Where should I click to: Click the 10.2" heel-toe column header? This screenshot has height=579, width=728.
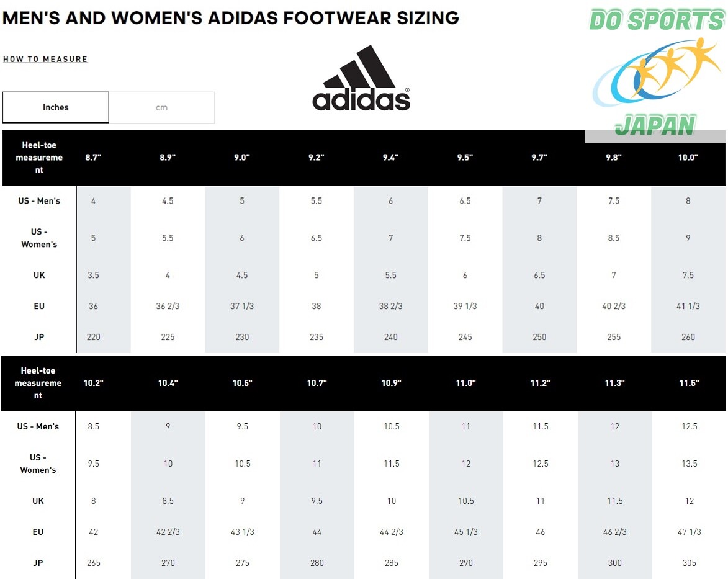[93, 383]
